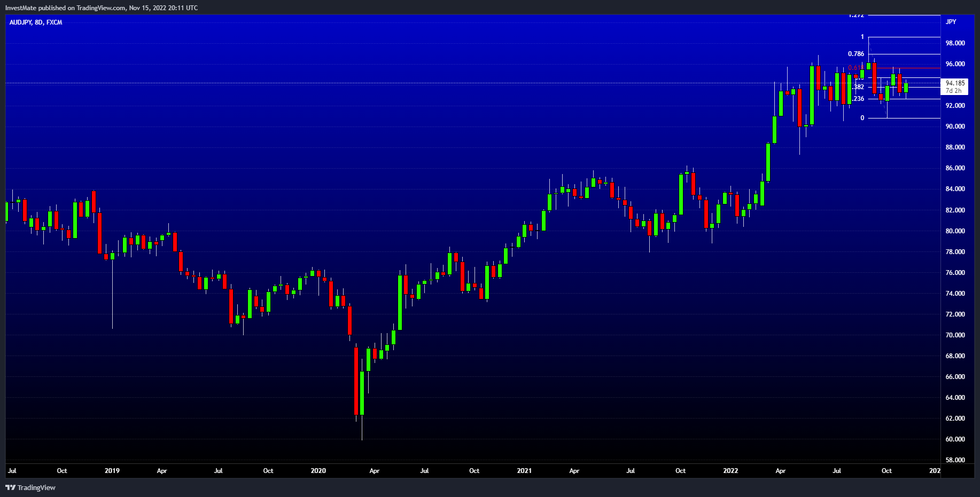Select the 90.000 price axis label
The height and width of the screenshot is (497, 980).
[955, 127]
